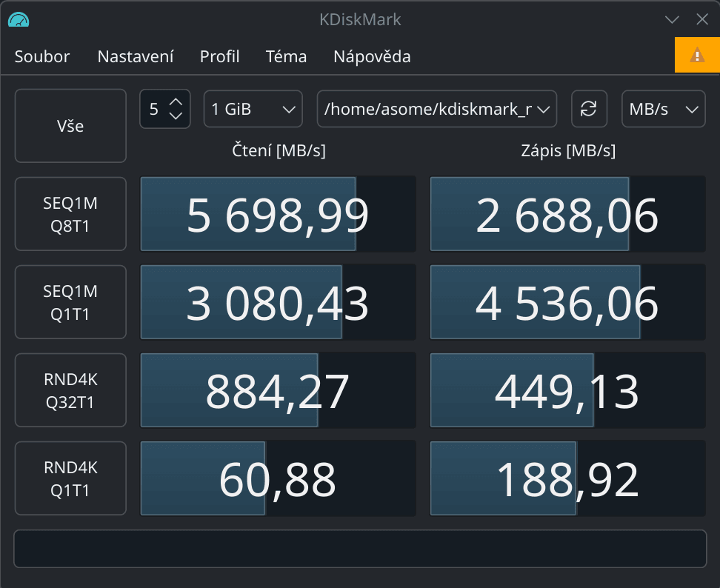Viewport: 720px width, 588px height.
Task: Run all benchmarks with Vše button
Action: click(x=70, y=126)
